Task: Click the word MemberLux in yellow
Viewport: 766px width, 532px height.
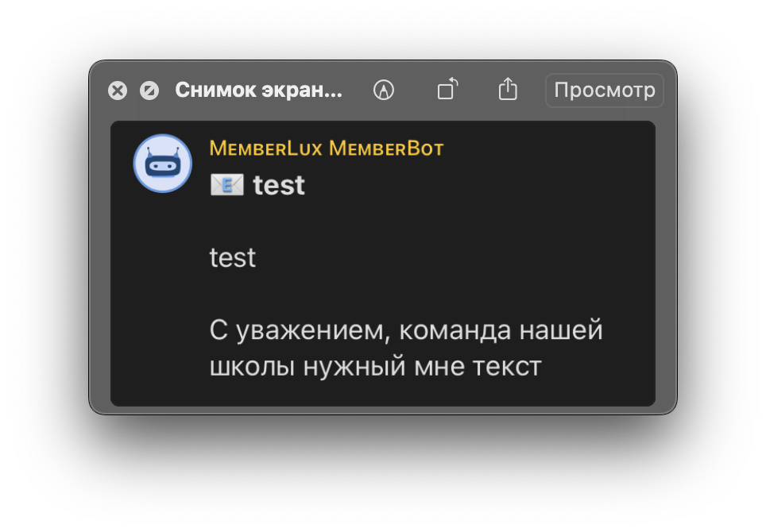Action: pyautogui.click(x=265, y=148)
